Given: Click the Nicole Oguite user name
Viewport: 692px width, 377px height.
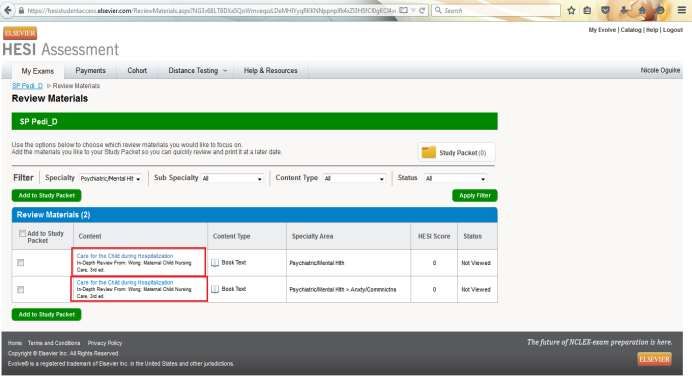Looking at the screenshot, I should coord(660,70).
